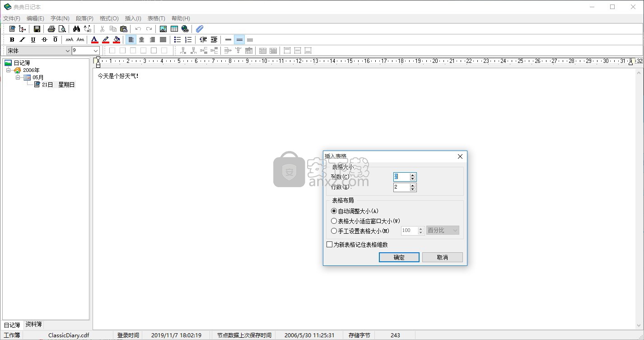Click the Insert Picture icon

(x=163, y=29)
